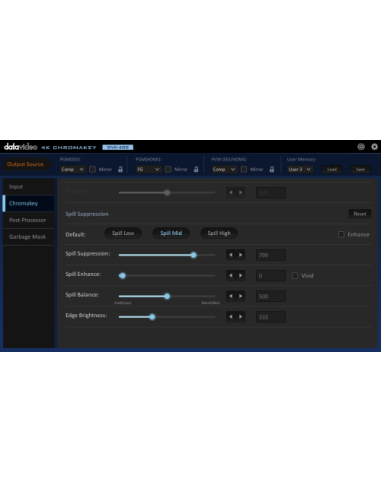Decrease Spill Balance with left arrow

point(231,296)
